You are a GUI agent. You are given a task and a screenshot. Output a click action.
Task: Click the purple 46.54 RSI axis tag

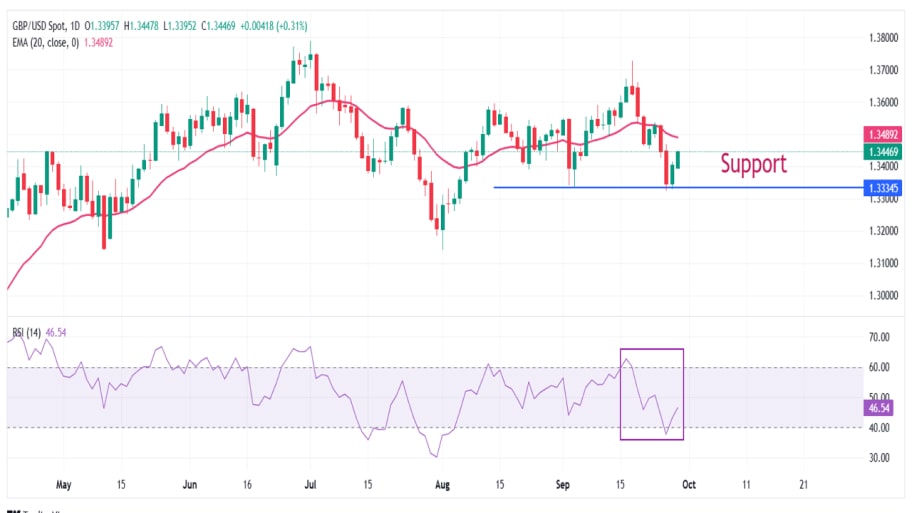[x=880, y=408]
